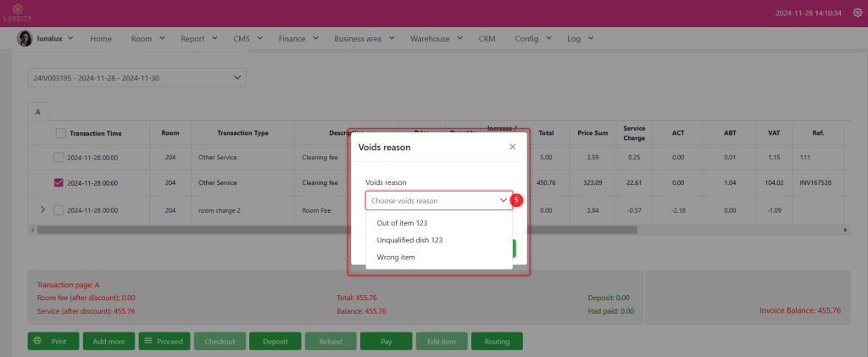Open the Choose voids reason dropdown

[x=438, y=200]
